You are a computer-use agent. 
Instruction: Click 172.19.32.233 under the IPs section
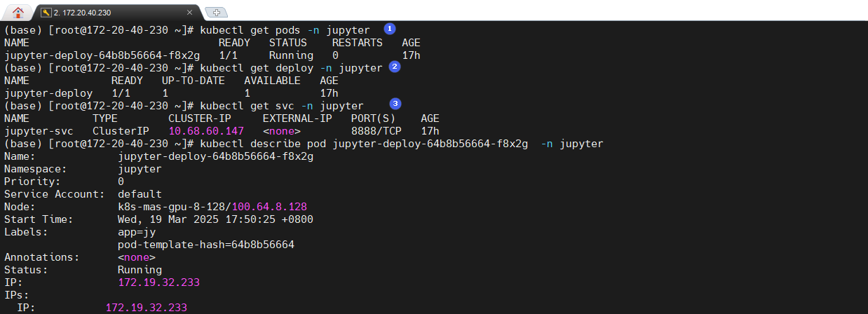147,308
